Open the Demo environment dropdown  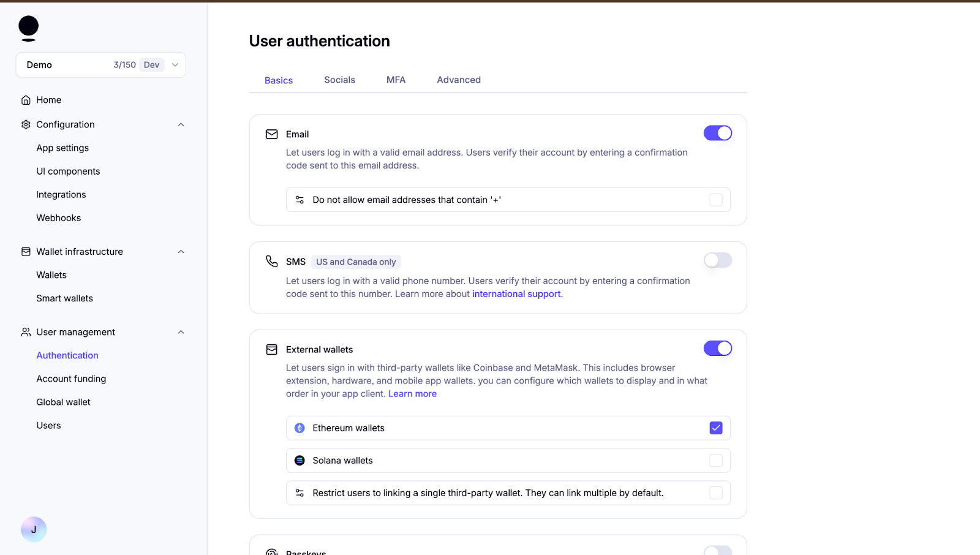point(175,64)
